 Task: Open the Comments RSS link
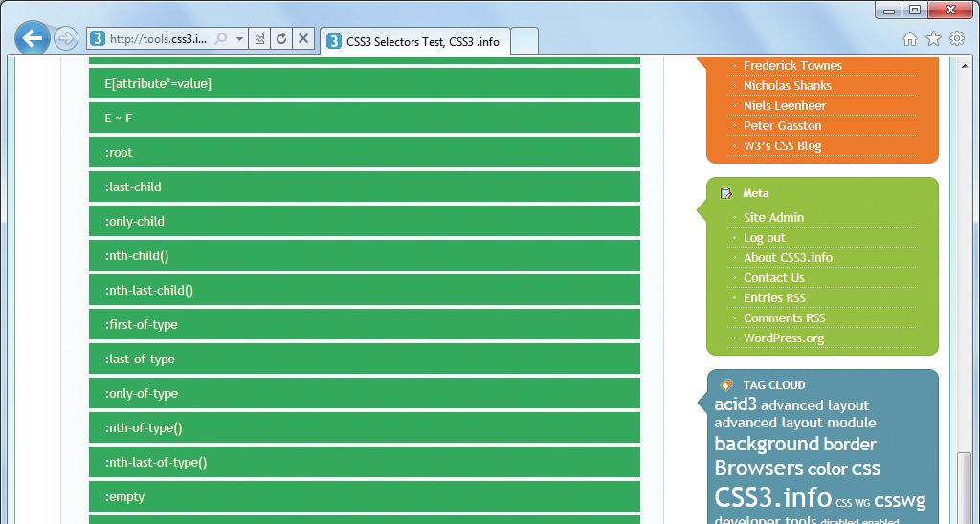click(785, 317)
